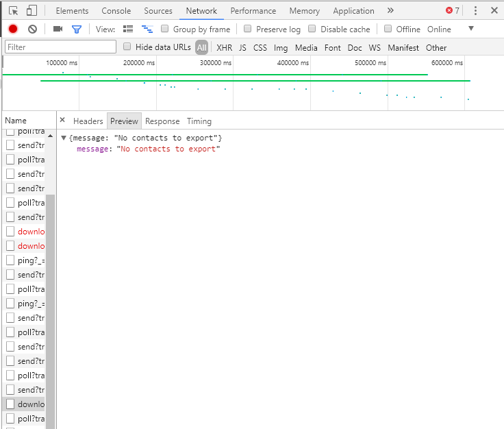Screen dimensions: 504x429
Task: Check the Disable cache option
Action: click(312, 29)
